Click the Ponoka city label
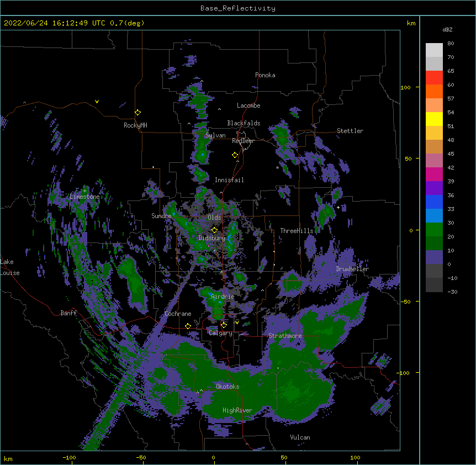Image resolution: width=476 pixels, height=465 pixels. [x=265, y=75]
